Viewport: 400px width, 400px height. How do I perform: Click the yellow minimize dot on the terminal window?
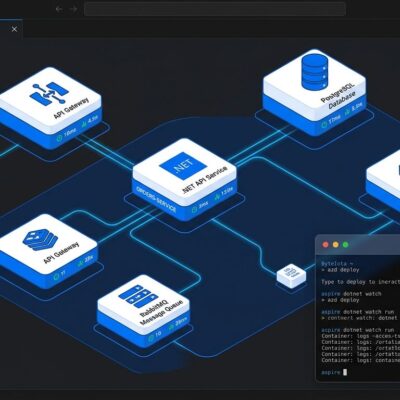(x=335, y=245)
